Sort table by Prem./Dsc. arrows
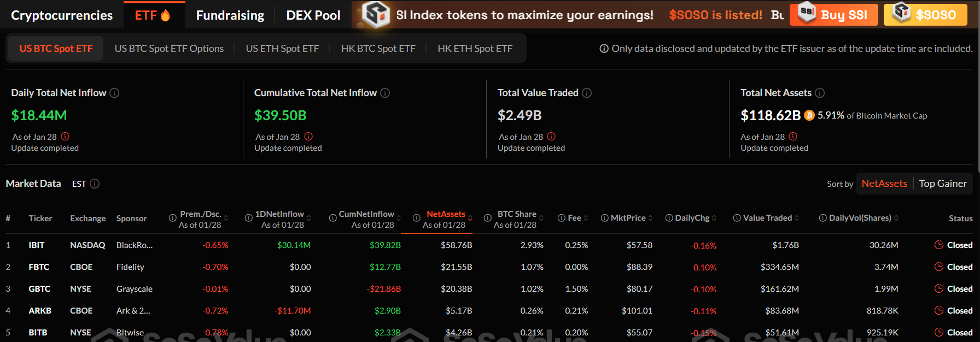Viewport: 980px width, 342px height. pyautogui.click(x=226, y=218)
